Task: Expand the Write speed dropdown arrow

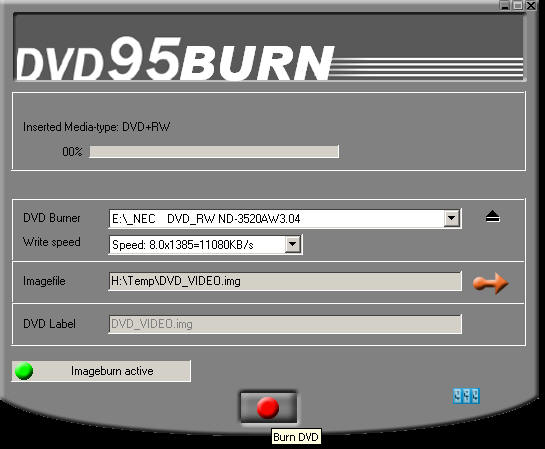Action: click(x=293, y=244)
